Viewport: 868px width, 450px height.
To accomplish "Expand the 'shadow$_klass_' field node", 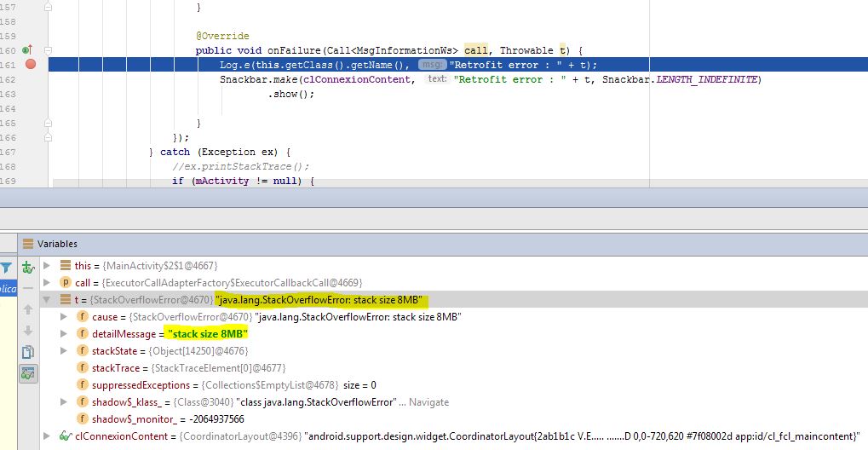I will (x=64, y=401).
